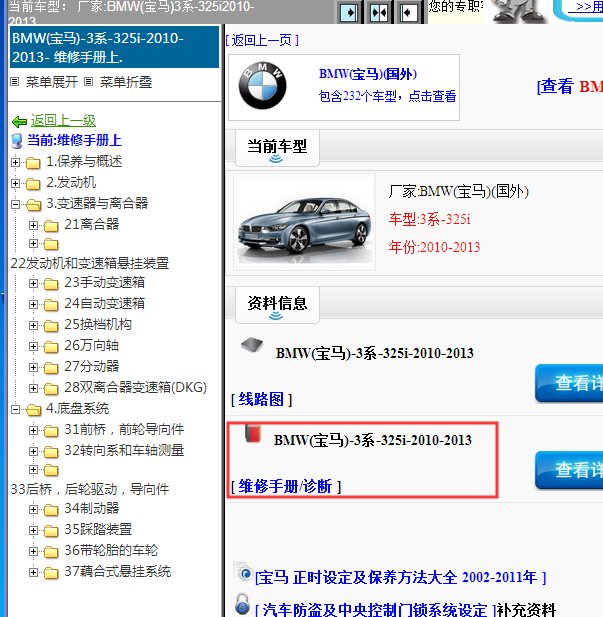Select 22发动机和变速箱悬挂装置 tree item

[89, 263]
